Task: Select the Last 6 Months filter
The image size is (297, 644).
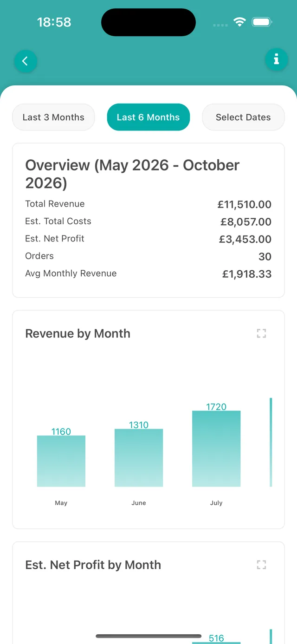Action: [148, 117]
